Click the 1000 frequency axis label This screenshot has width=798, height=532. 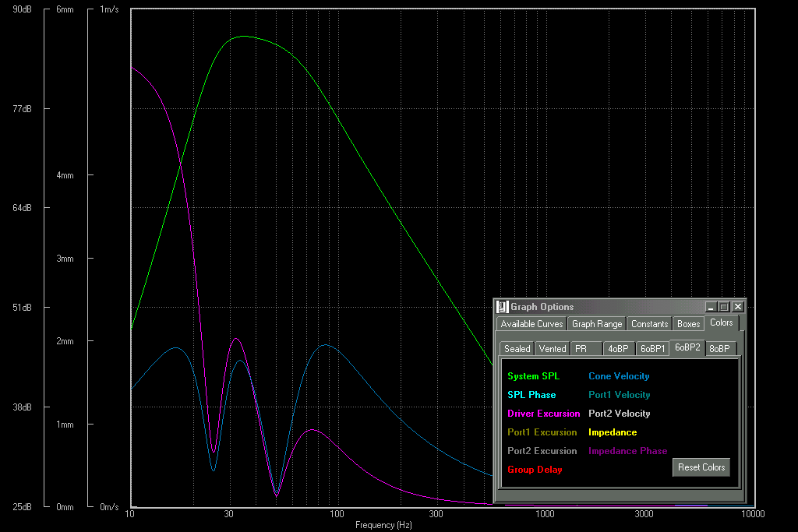coord(545,513)
